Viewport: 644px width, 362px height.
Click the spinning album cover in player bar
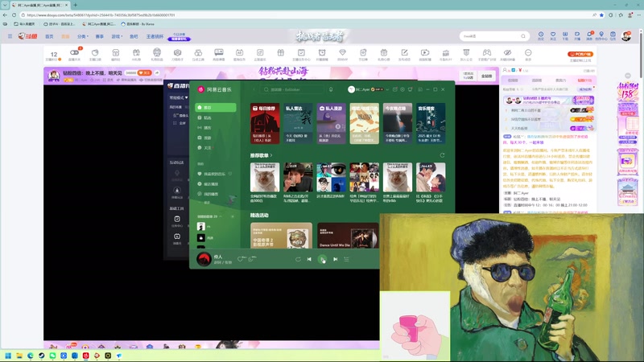click(x=204, y=259)
